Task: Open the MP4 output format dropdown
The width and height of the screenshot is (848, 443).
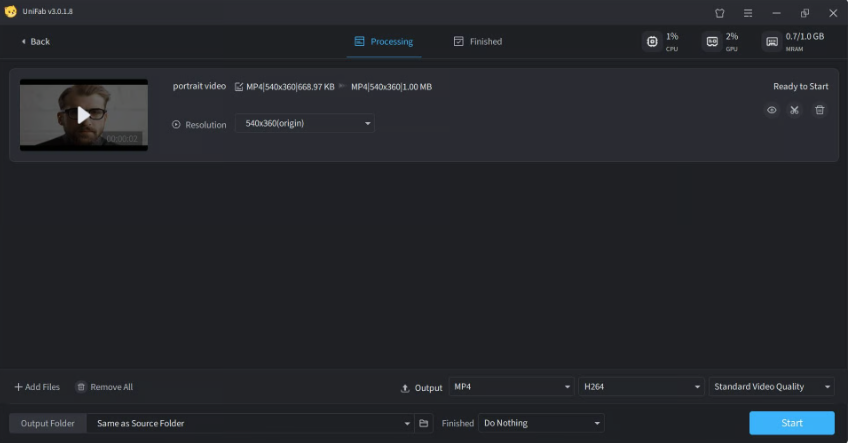Action: [511, 387]
